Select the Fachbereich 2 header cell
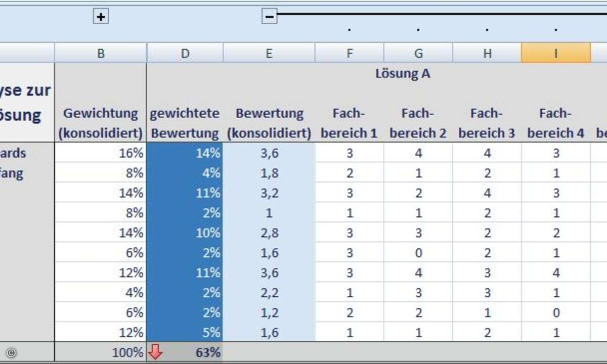This screenshot has width=607, height=364. [x=418, y=123]
